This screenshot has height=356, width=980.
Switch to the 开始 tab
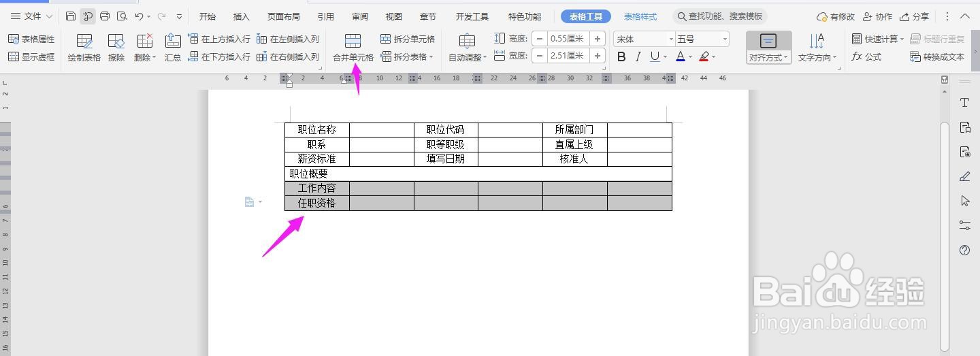[x=208, y=16]
